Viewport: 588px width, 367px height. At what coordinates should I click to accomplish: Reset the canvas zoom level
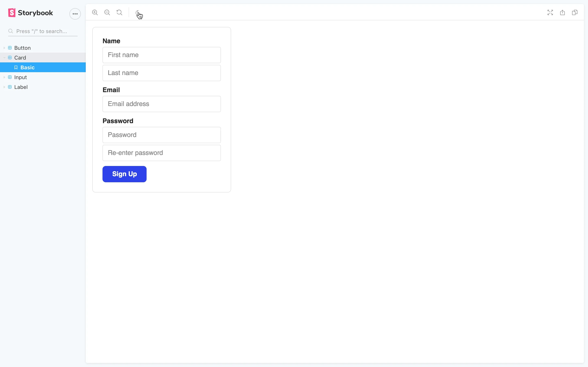point(119,12)
